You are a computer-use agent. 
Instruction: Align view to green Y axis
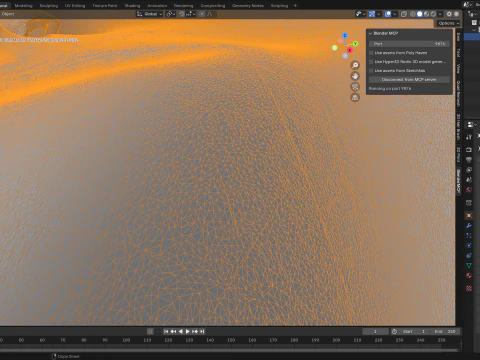[355, 44]
